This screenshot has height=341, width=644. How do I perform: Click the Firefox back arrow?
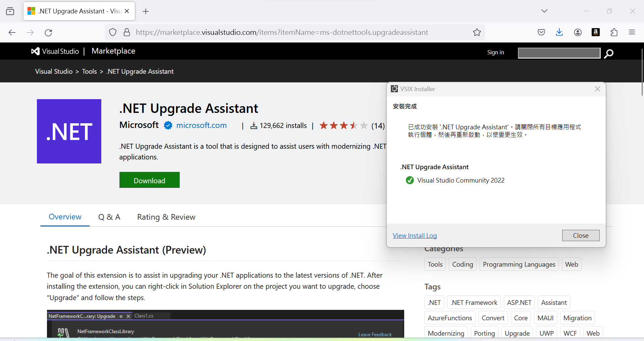tap(12, 32)
